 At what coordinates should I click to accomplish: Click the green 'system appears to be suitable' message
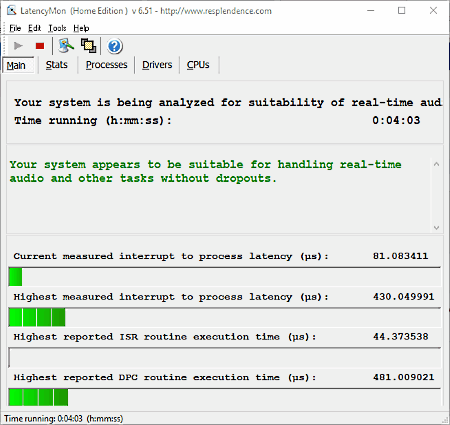tap(205, 171)
